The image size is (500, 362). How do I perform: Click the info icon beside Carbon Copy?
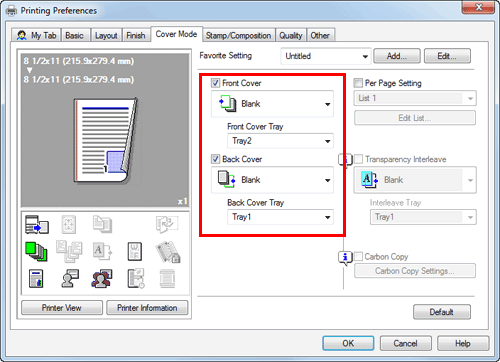pos(345,257)
